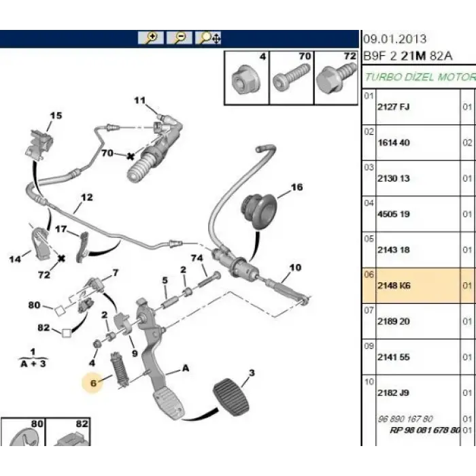Image resolution: width=476 pixels, height=476 pixels.
Task: Select callout 7 on the diagram
Action: [116, 273]
